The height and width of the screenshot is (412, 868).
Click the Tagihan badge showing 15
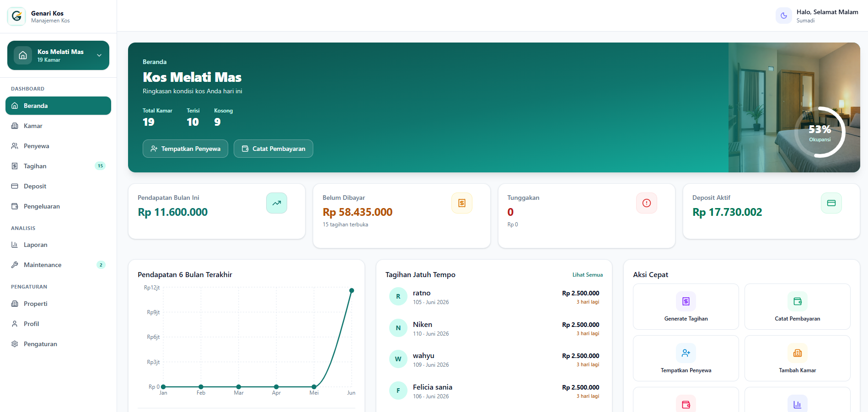pos(100,166)
